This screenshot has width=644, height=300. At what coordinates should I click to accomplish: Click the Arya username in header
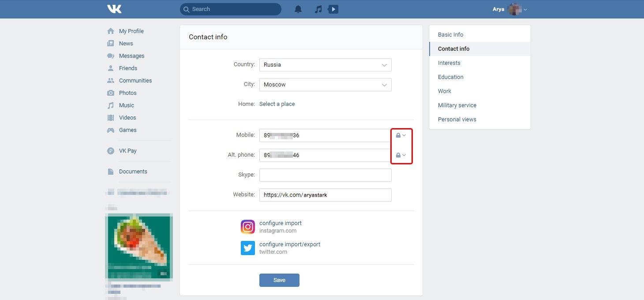[x=498, y=9]
